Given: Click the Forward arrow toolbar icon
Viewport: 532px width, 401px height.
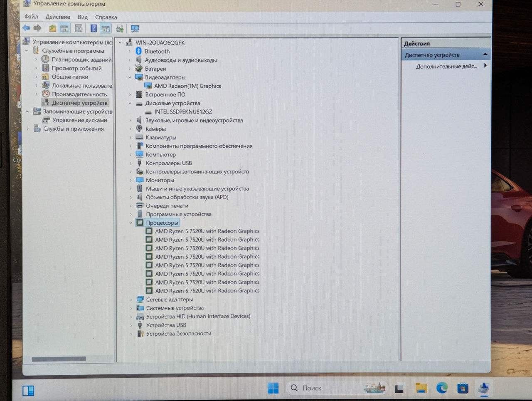Looking at the screenshot, I should click(37, 28).
